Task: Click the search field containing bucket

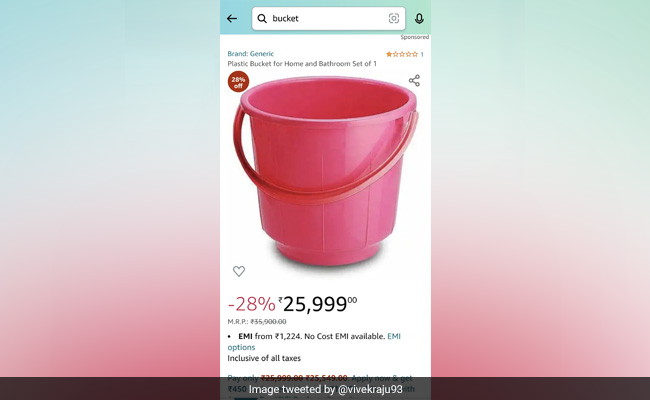Action: tap(329, 19)
